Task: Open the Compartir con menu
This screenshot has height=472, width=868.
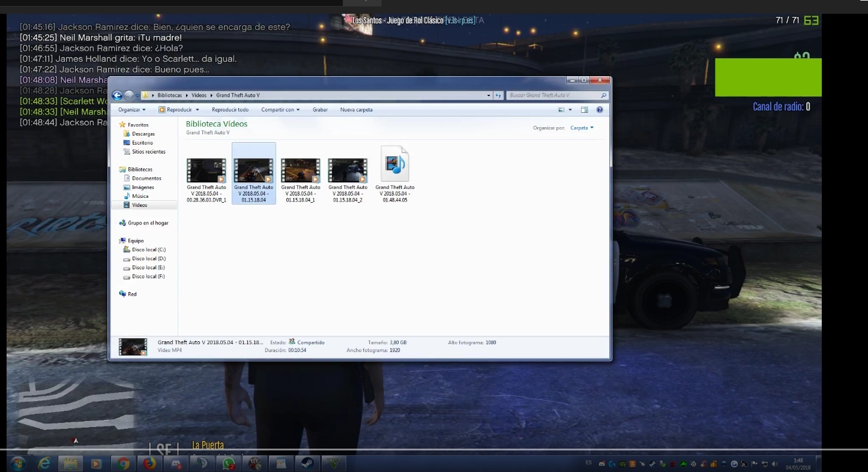Action: pyautogui.click(x=280, y=110)
